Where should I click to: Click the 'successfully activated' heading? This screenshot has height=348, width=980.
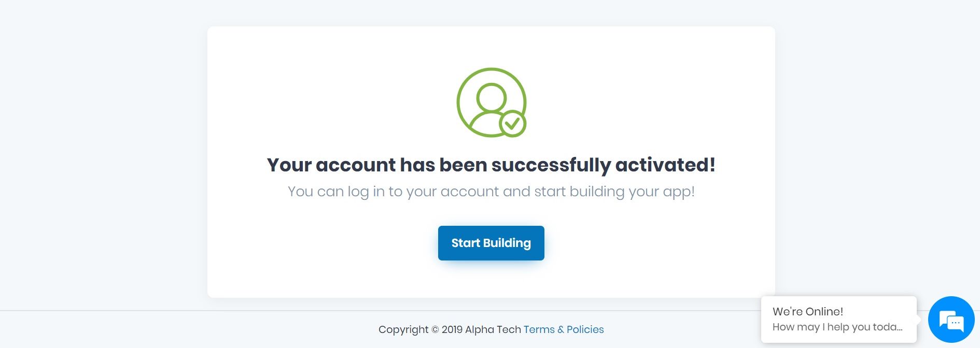tap(491, 165)
